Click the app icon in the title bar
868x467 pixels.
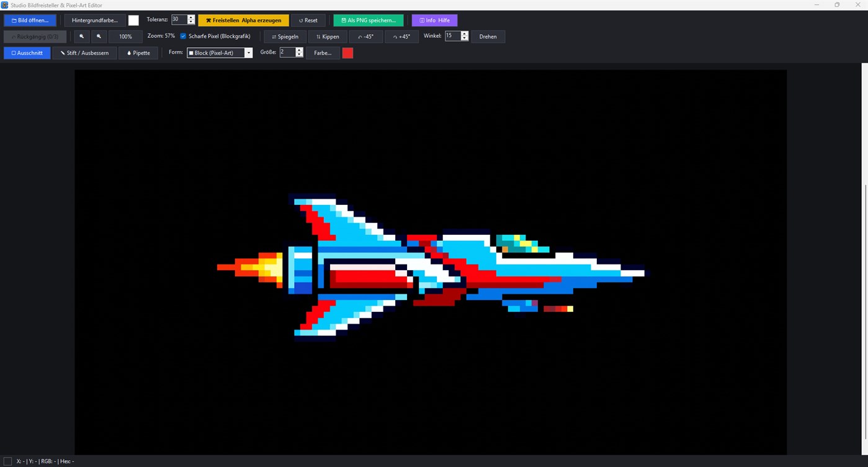click(x=5, y=5)
